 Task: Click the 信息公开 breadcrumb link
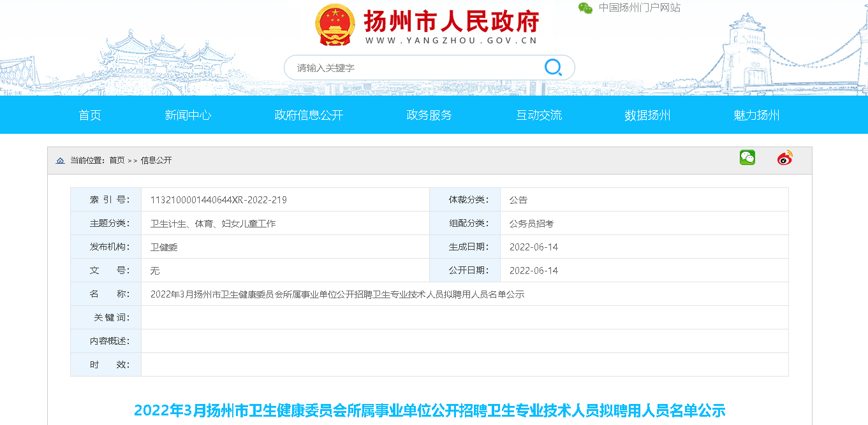[x=156, y=161]
